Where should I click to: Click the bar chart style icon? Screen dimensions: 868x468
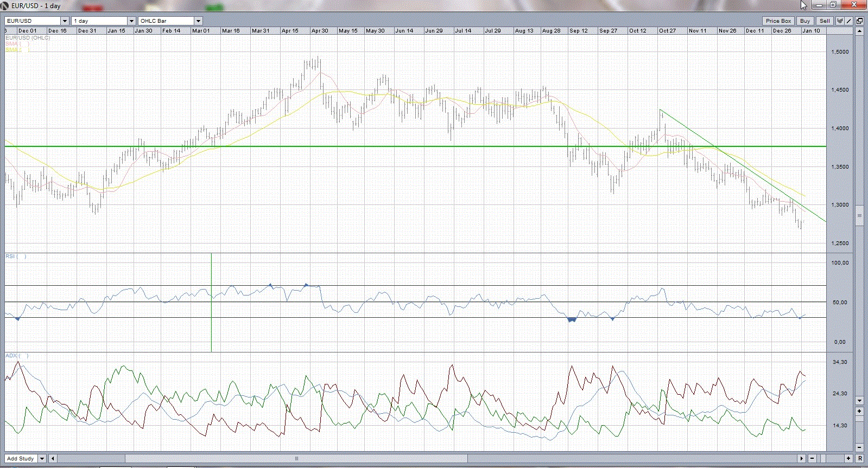(x=840, y=21)
